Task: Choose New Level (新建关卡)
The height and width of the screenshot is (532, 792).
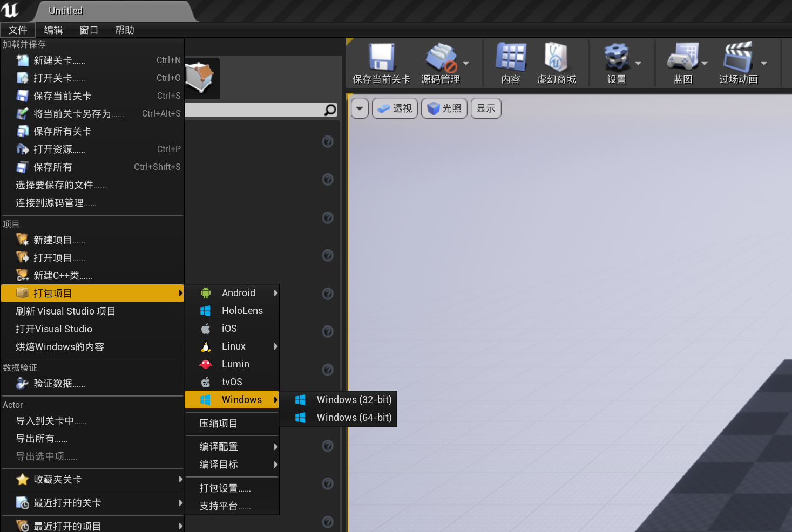Action: click(x=92, y=60)
